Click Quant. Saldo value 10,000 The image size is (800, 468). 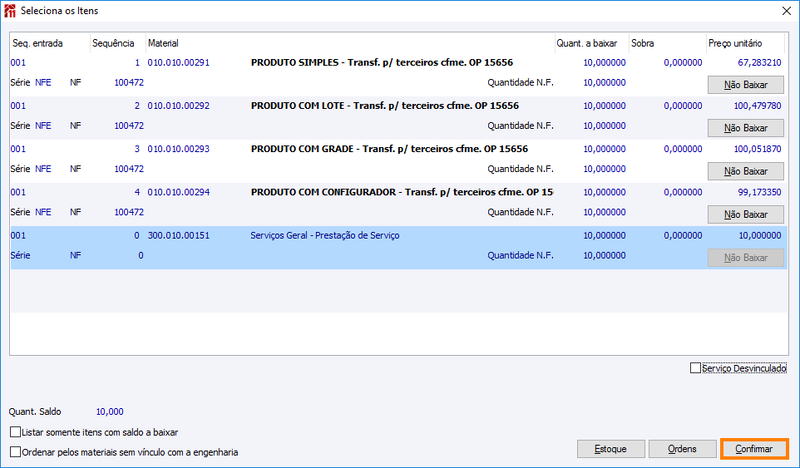(x=110, y=412)
